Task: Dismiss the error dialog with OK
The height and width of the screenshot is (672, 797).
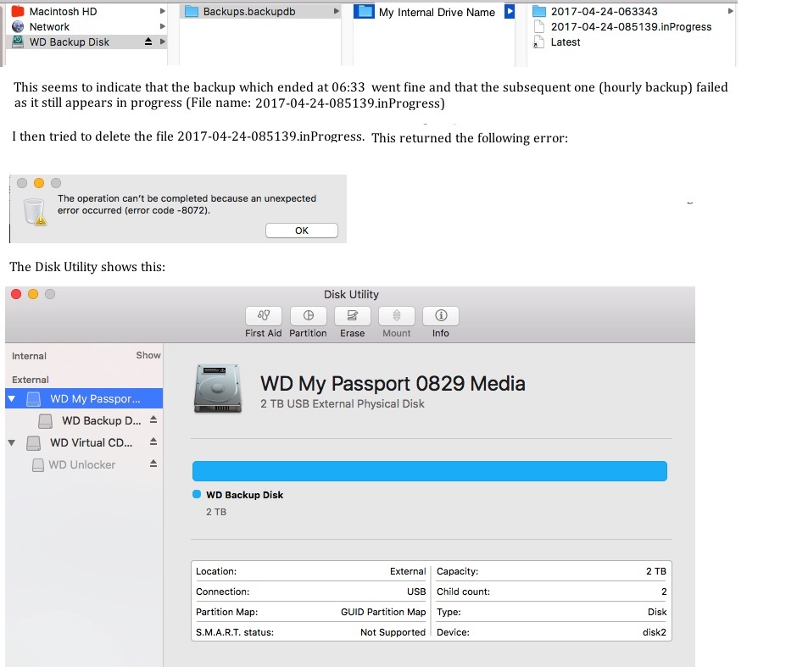Action: [301, 230]
